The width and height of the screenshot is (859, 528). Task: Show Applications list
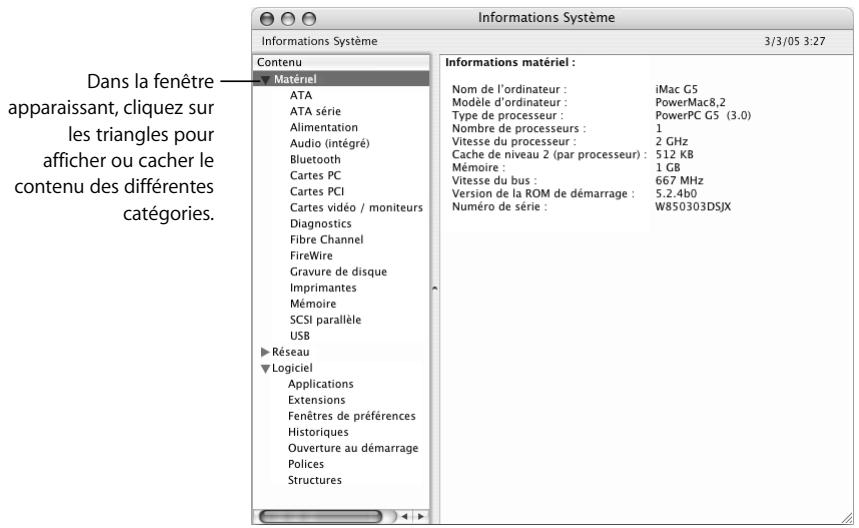coord(320,384)
